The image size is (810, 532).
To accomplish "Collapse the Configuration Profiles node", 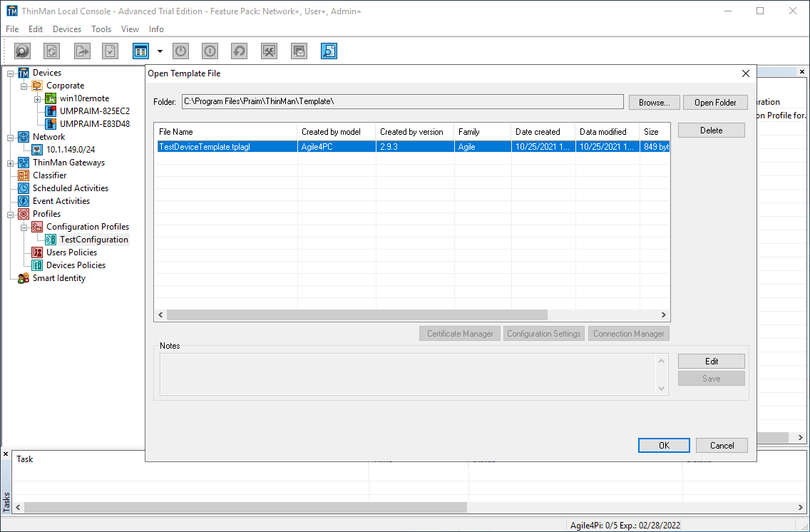I will [x=24, y=227].
